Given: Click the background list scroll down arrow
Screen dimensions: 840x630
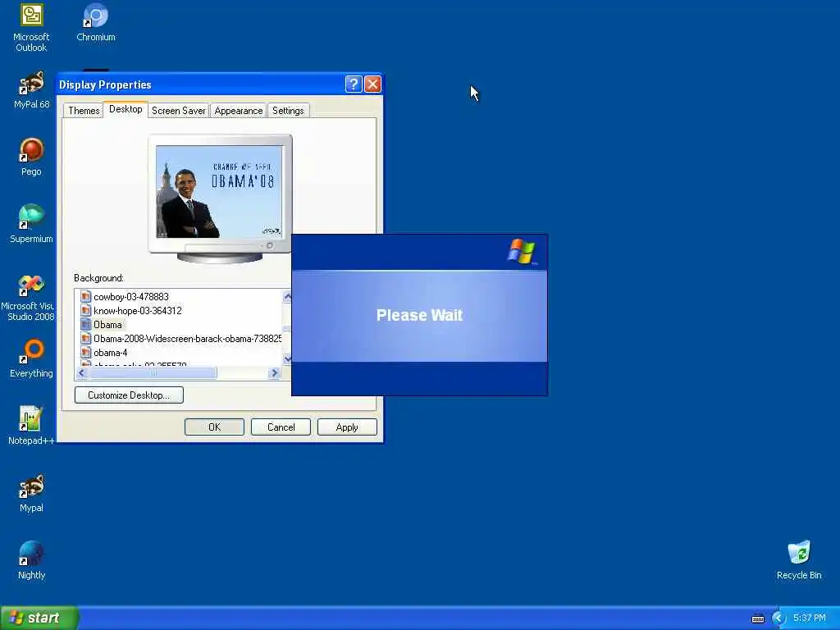Looking at the screenshot, I should tap(287, 358).
